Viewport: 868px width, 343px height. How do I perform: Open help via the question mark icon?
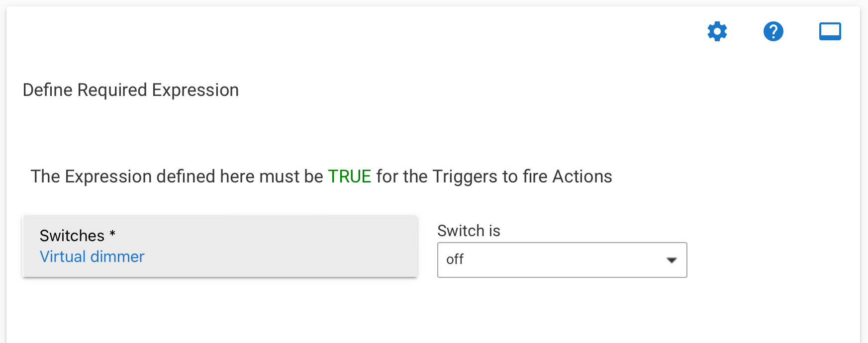tap(773, 31)
